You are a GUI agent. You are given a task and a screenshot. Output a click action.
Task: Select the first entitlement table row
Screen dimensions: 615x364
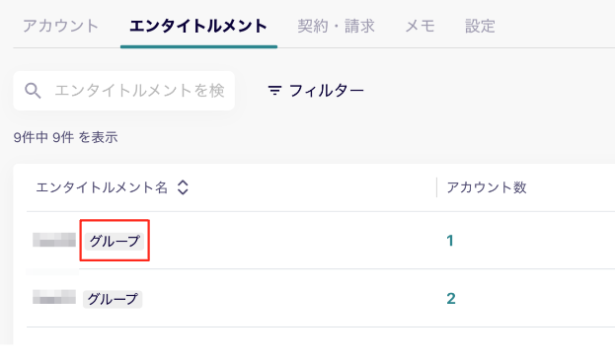pyautogui.click(x=321, y=240)
